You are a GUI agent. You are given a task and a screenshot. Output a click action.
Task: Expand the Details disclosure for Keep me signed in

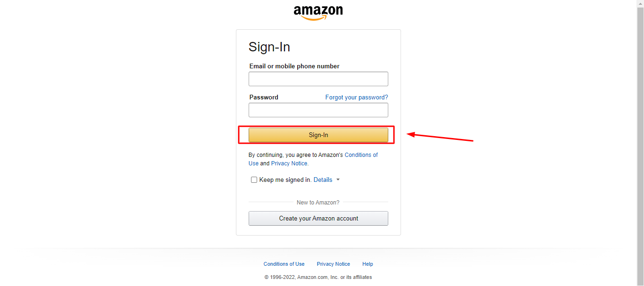323,180
